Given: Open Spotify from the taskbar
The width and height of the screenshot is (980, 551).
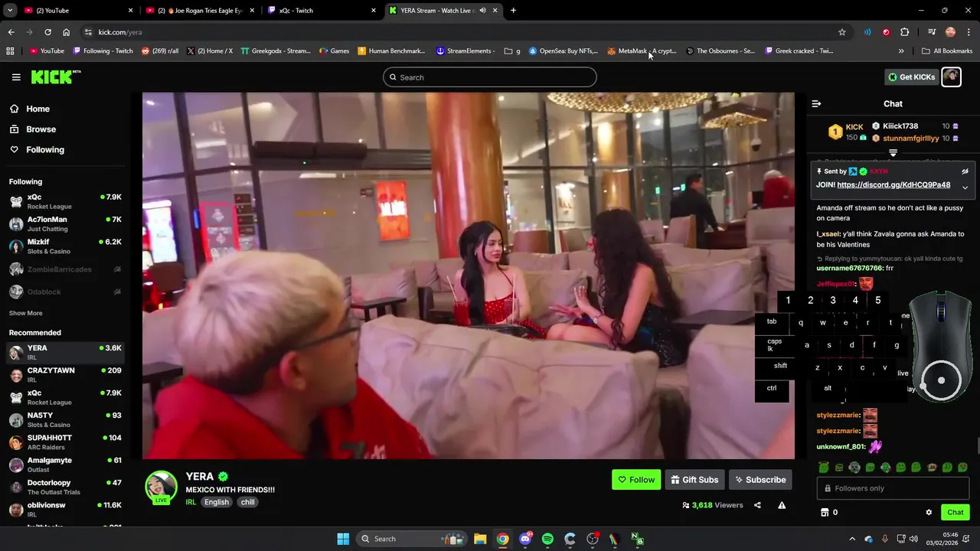Looking at the screenshot, I should (x=547, y=539).
